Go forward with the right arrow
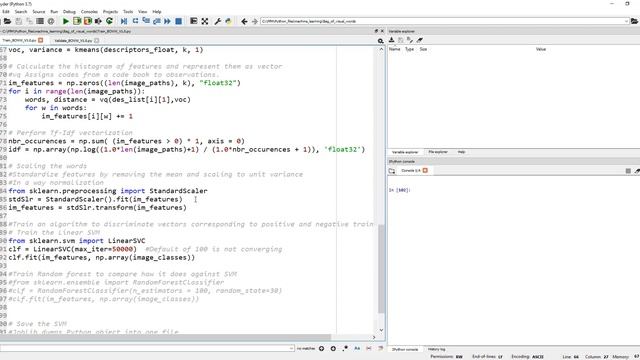 (x=255, y=21)
